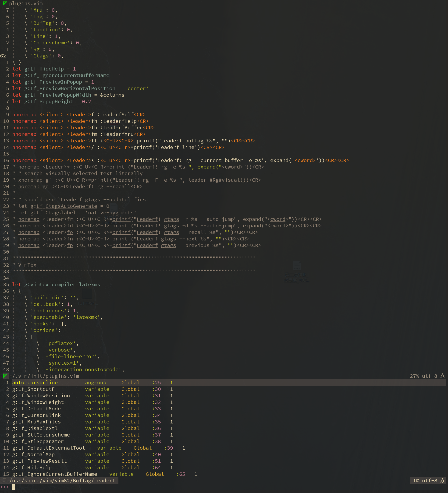Click the /usr/share/vim/vim82/BufTag/LeaderF statusline label

[62, 481]
